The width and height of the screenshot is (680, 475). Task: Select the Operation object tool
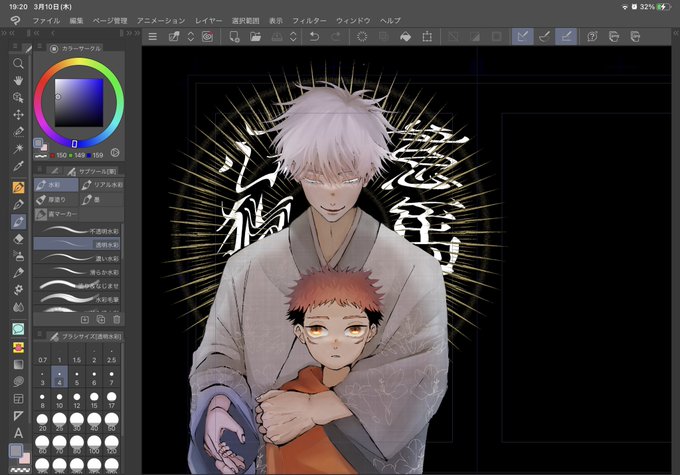18,98
